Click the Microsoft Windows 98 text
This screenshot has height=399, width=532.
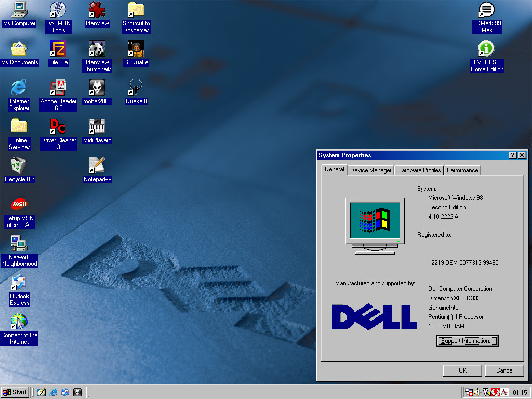click(x=455, y=198)
